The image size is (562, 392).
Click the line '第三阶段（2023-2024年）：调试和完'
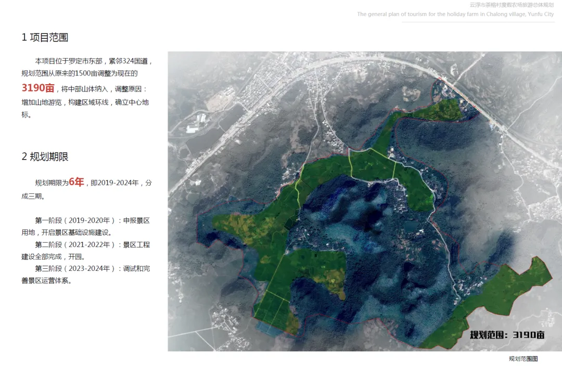click(x=93, y=268)
